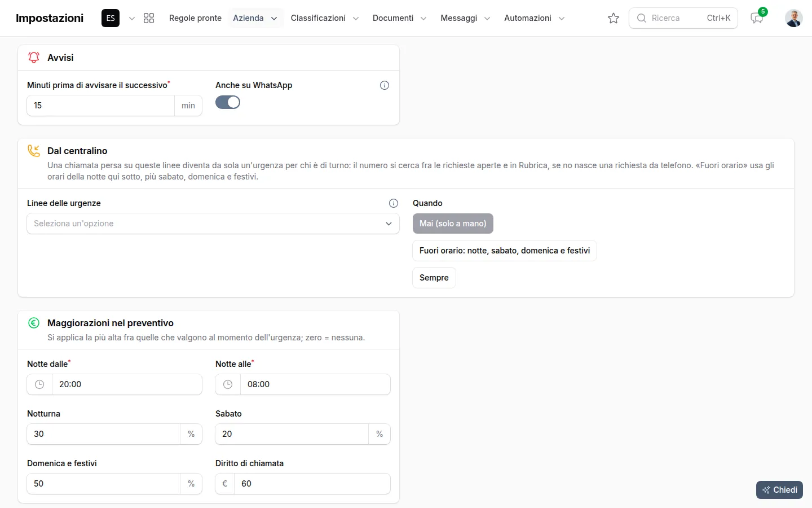
Task: Click the euro icon of Maggiorazioni
Action: coord(34,323)
